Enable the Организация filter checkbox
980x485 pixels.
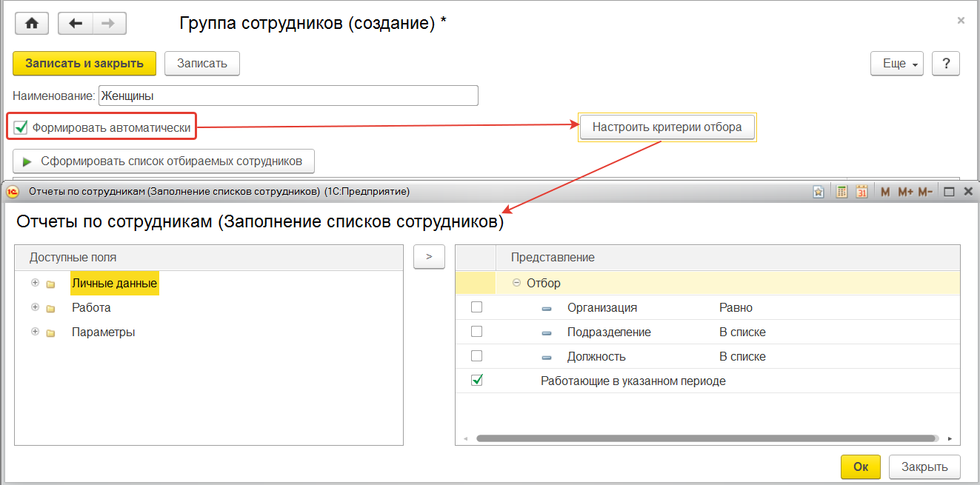pos(476,307)
